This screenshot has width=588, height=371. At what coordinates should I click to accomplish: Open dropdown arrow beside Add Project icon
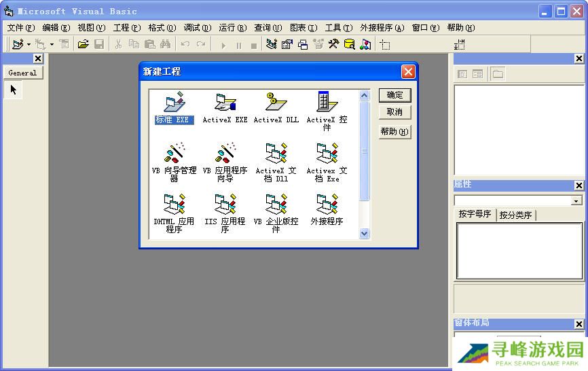click(29, 44)
